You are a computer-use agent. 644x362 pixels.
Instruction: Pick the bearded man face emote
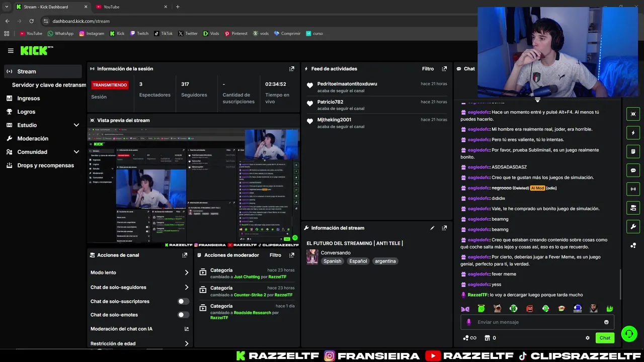point(594,308)
